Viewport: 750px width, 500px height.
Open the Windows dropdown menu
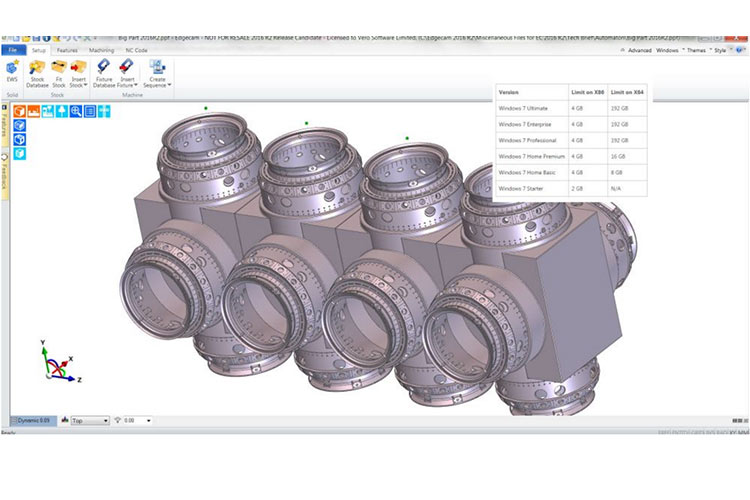tap(670, 50)
